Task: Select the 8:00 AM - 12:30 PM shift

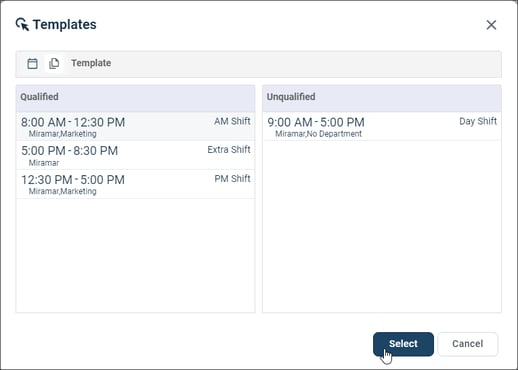Action: 135,126
